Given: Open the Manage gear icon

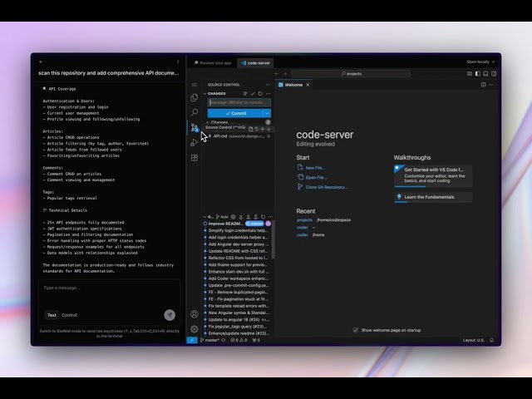Looking at the screenshot, I should point(194,329).
